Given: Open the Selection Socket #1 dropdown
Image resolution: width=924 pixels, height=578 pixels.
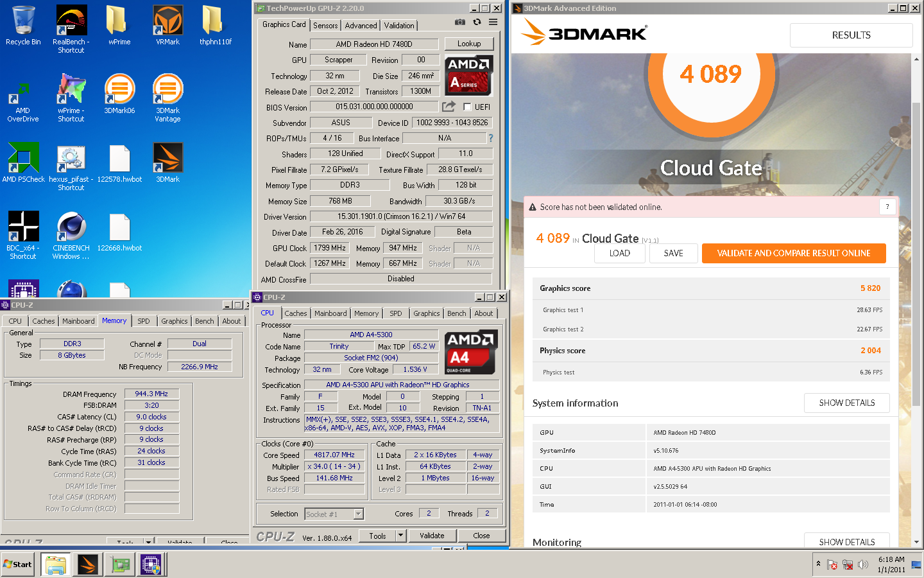Looking at the screenshot, I should coord(359,514).
